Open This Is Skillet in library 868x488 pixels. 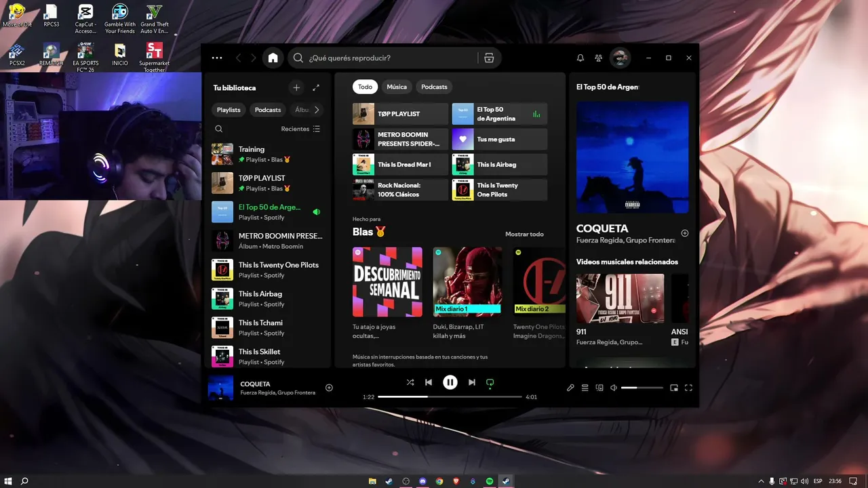(268, 357)
